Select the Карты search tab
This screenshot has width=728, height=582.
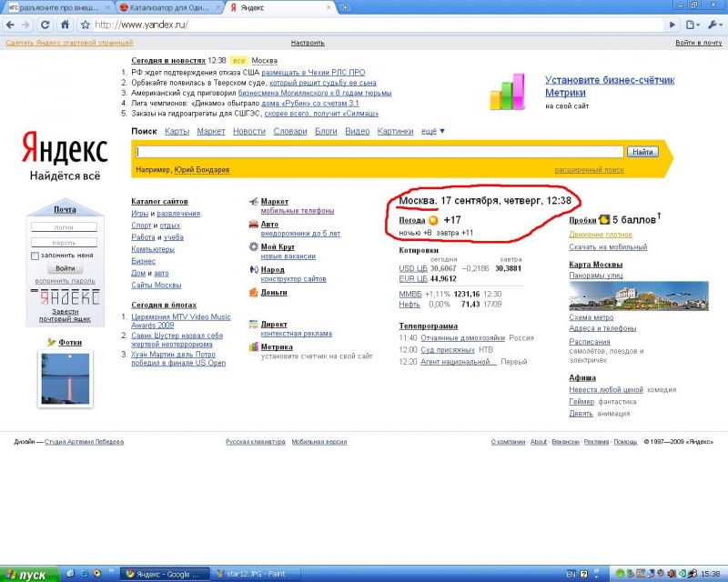(177, 132)
